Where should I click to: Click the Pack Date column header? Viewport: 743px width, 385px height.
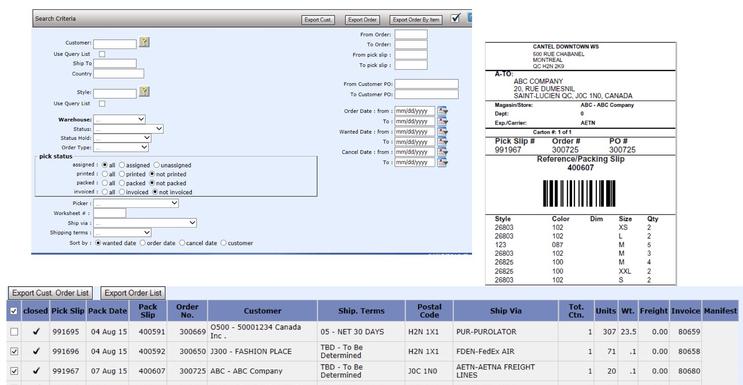(x=108, y=311)
